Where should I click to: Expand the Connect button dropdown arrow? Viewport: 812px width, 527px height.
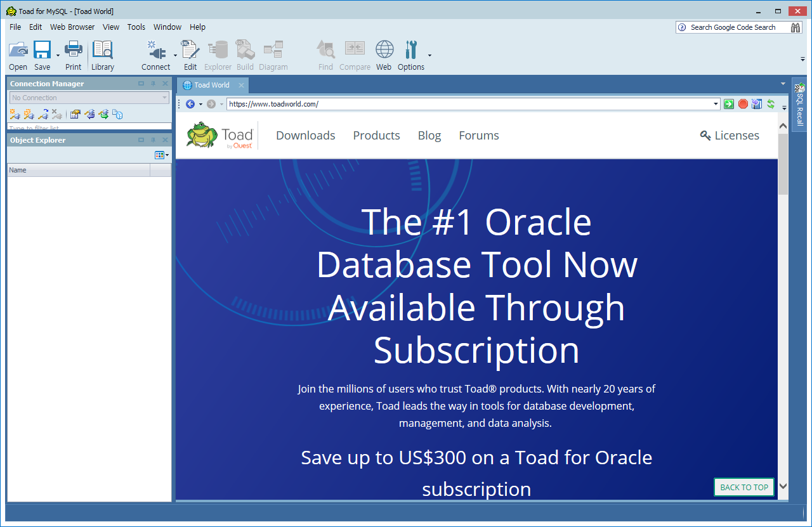[175, 56]
